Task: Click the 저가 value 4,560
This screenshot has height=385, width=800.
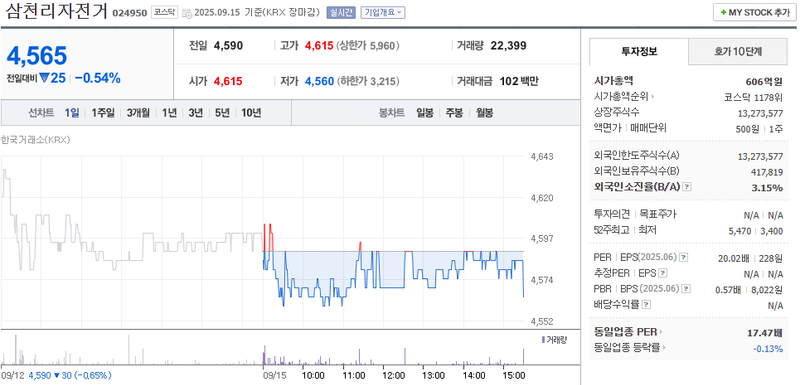Action: coord(319,81)
